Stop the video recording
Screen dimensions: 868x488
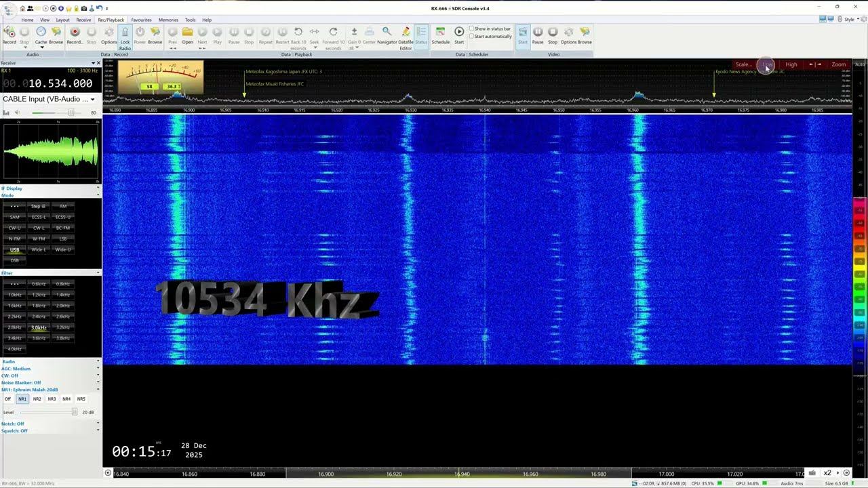pos(553,35)
